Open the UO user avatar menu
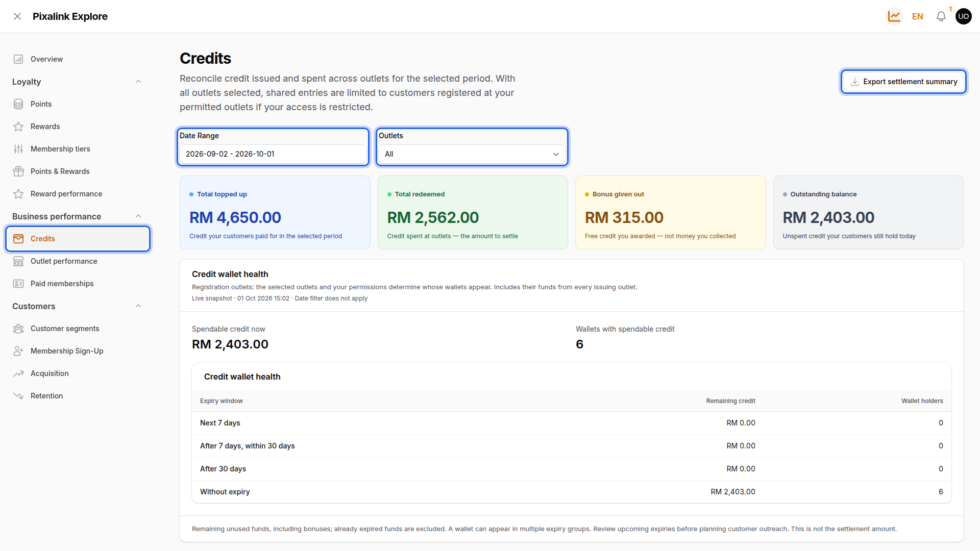The height and width of the screenshot is (551, 980). coord(963,16)
